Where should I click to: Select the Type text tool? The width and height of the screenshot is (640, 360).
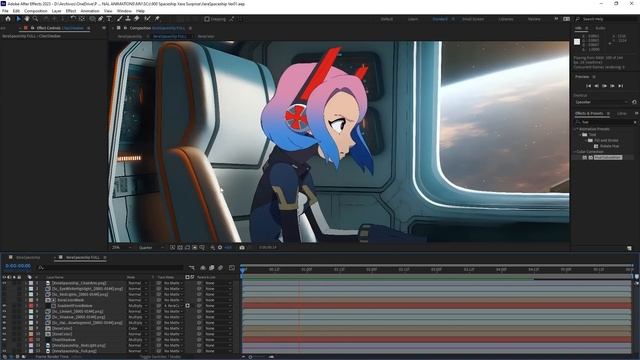point(109,19)
